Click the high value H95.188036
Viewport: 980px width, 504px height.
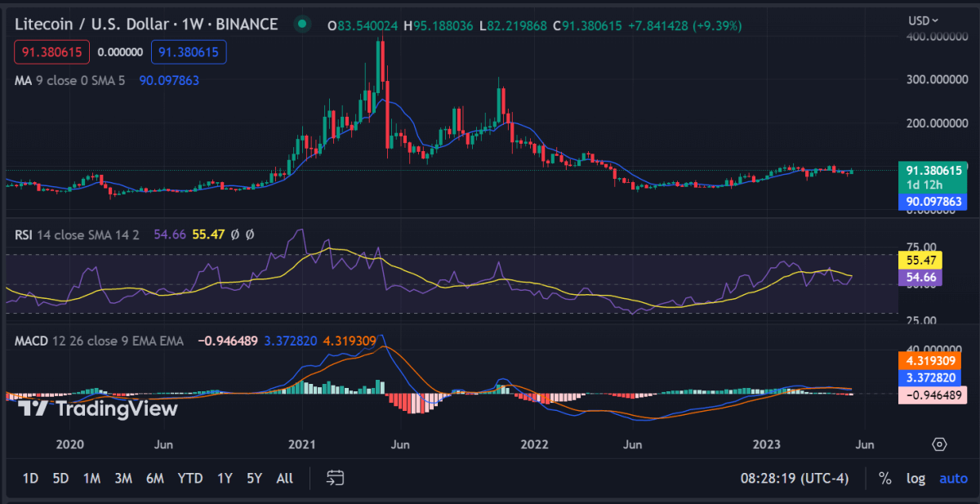[x=439, y=25]
